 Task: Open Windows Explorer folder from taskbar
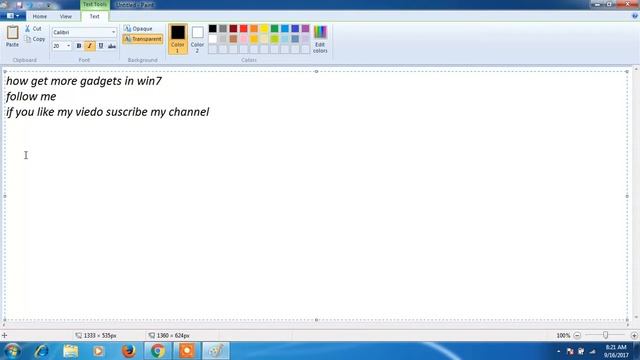(x=71, y=351)
